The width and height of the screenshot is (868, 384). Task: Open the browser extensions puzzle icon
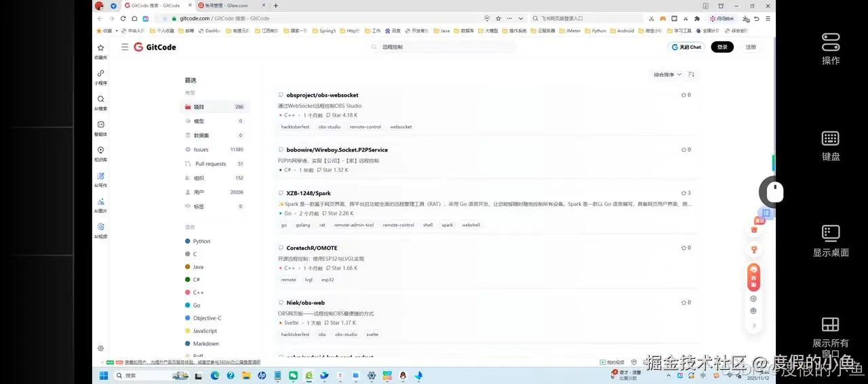697,18
